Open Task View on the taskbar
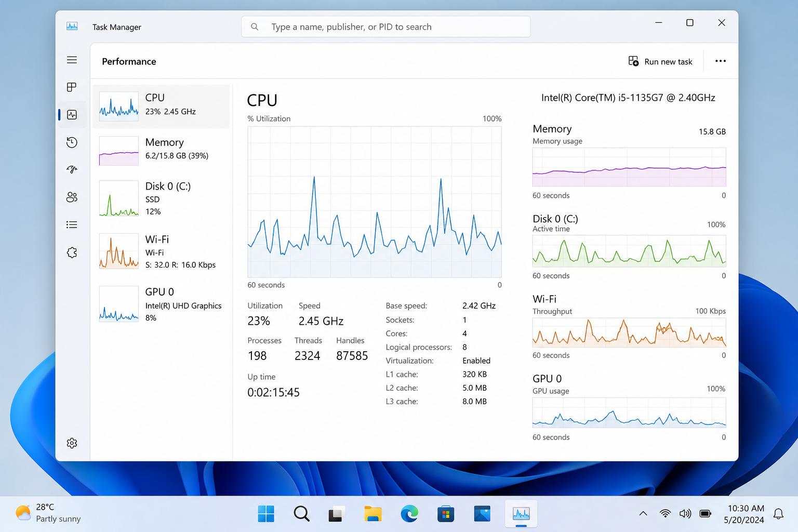The image size is (798, 532). click(337, 514)
